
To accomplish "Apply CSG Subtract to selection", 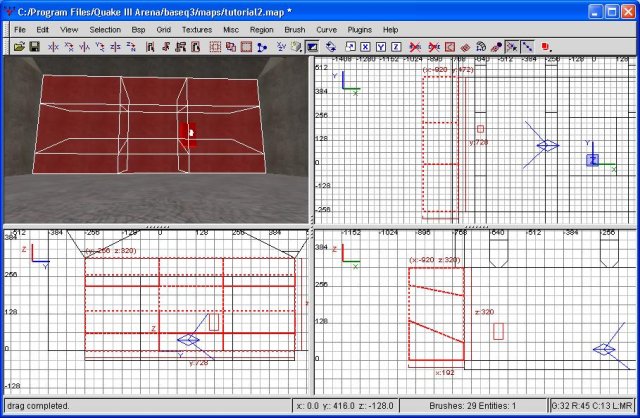I will pos(231,47).
